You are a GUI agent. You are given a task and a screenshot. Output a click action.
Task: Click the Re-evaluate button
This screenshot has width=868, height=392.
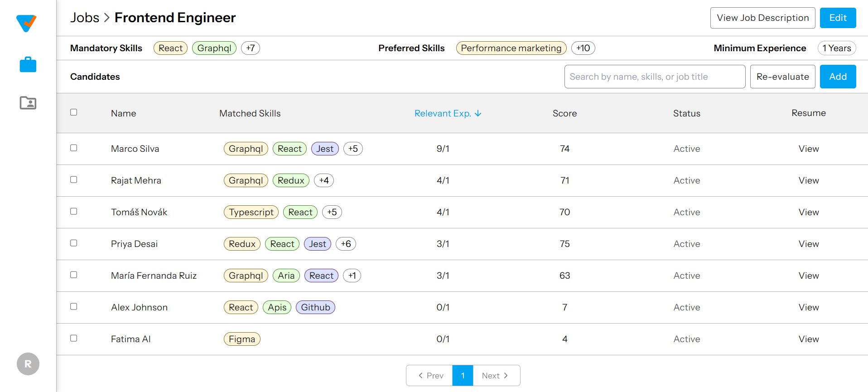(x=783, y=77)
